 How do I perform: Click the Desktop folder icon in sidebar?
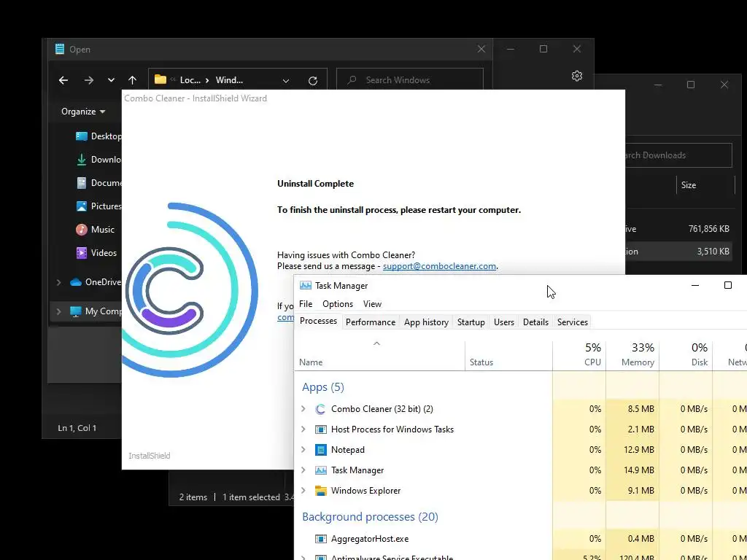[82, 136]
